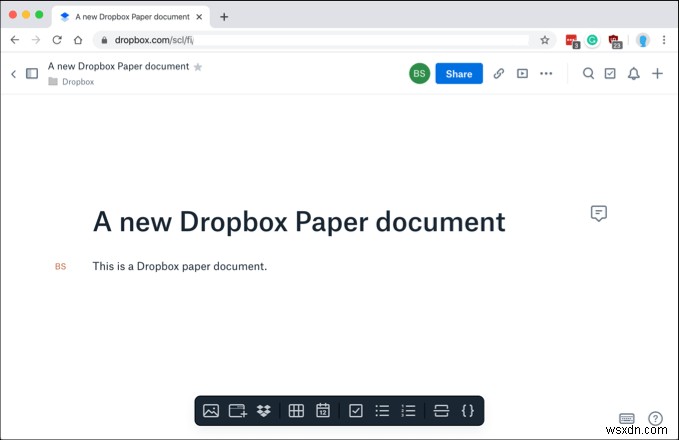Image resolution: width=679 pixels, height=440 pixels.
Task: Open the red extension with badge 3
Action: [572, 41]
